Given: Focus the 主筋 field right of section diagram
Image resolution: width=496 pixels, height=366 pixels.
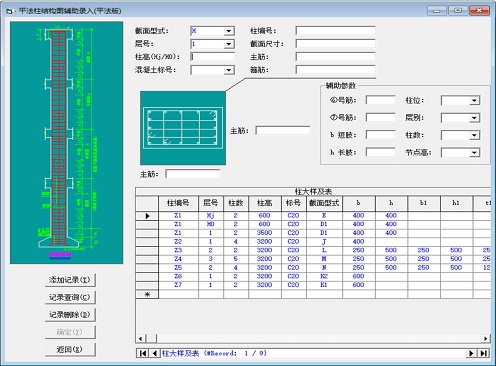Looking at the screenshot, I should pyautogui.click(x=283, y=131).
